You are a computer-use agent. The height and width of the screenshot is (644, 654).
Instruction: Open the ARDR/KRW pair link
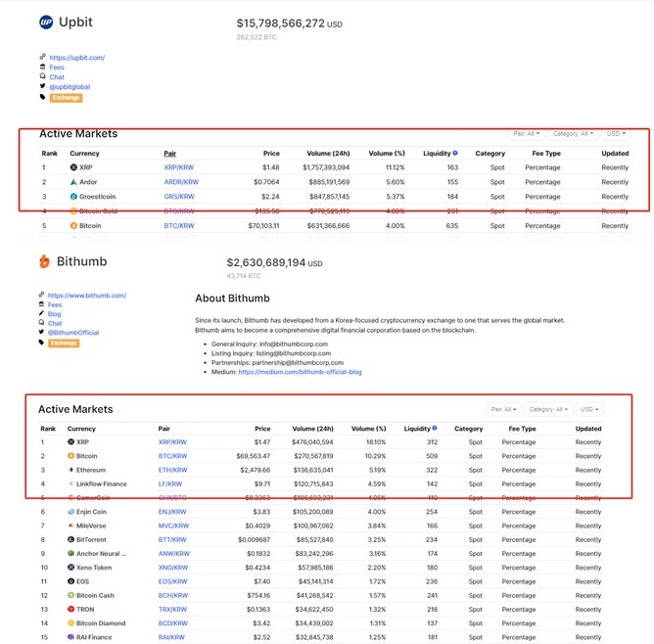181,182
